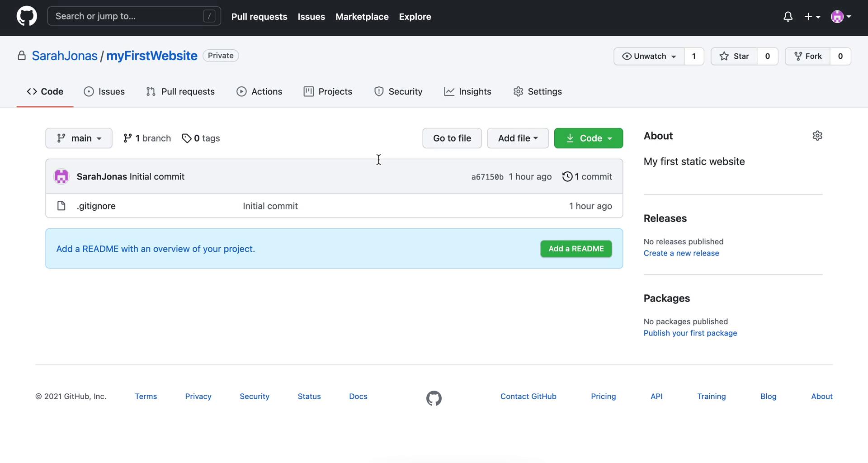Image resolution: width=868 pixels, height=463 pixels.
Task: Switch to the Insights tab
Action: tap(467, 91)
